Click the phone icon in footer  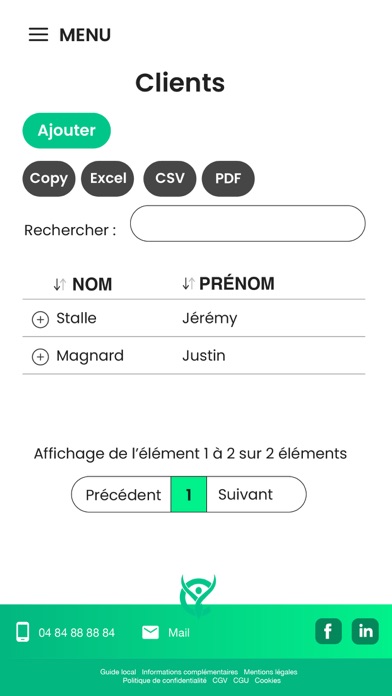click(23, 632)
